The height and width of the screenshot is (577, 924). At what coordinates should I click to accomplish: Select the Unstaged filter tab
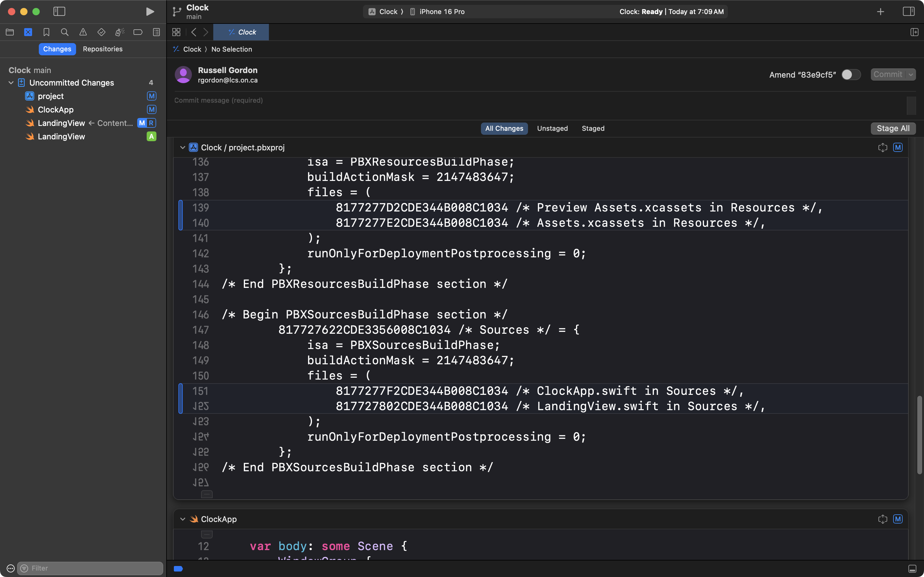552,128
